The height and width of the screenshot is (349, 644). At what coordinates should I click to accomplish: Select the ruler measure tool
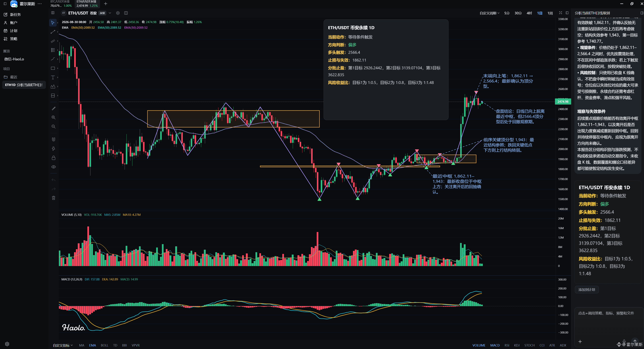tap(53, 108)
